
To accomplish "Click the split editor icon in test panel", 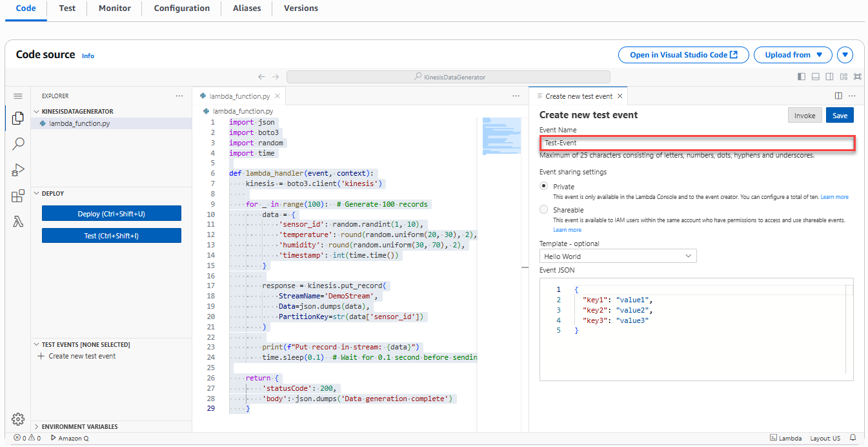I will [838, 96].
